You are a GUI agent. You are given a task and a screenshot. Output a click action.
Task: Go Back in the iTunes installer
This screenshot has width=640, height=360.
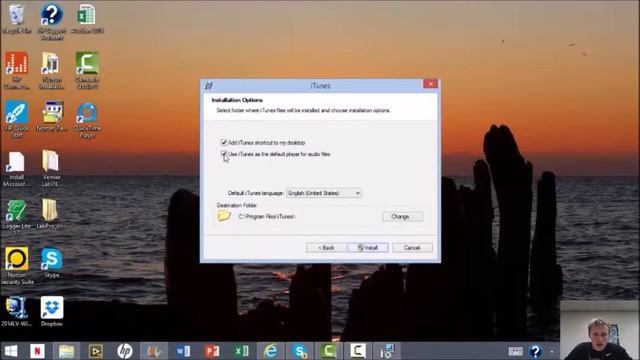[x=327, y=248]
